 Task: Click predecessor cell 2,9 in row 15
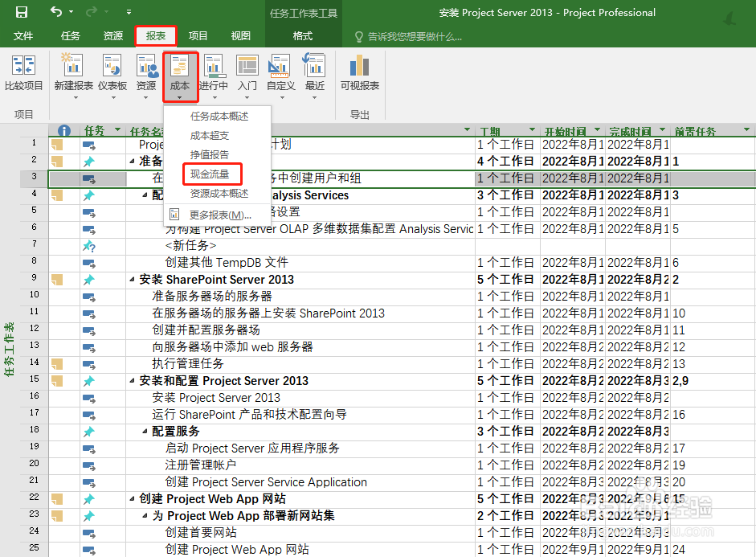point(713,381)
